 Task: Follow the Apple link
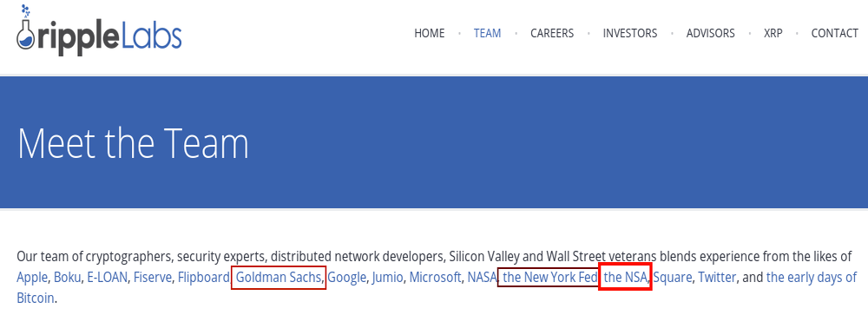[32, 278]
